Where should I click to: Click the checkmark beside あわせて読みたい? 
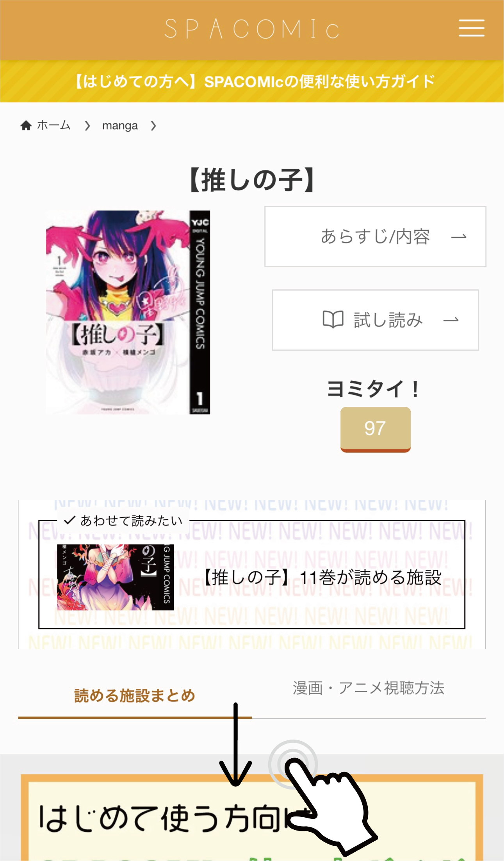coord(69,520)
